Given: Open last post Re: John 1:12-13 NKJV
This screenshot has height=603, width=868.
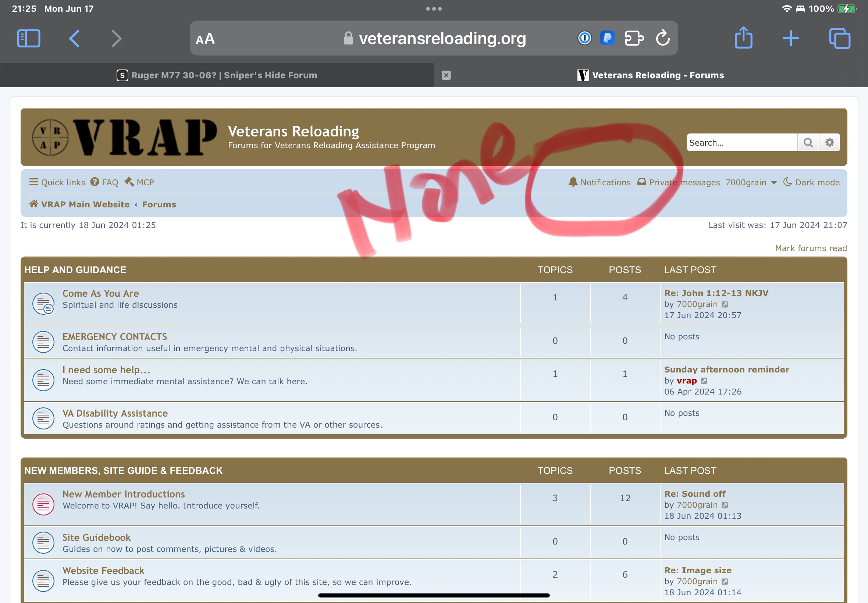Looking at the screenshot, I should coord(716,293).
